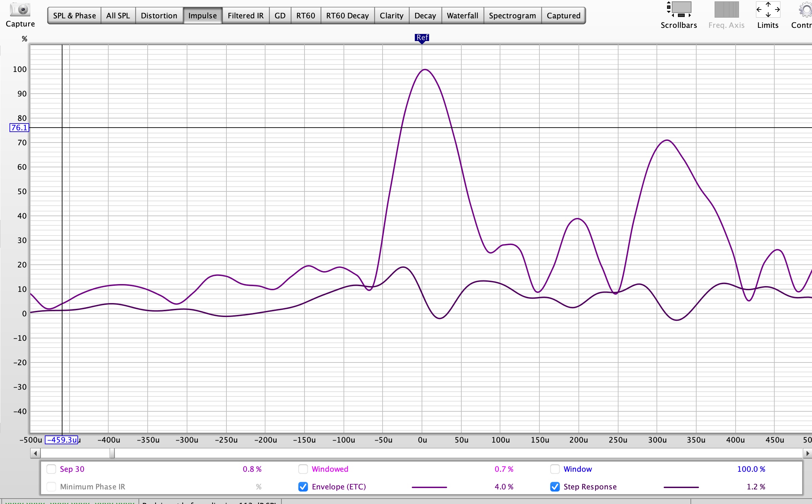Screen dimensions: 812x504
Task: Switch to All SPL tab
Action: click(118, 16)
